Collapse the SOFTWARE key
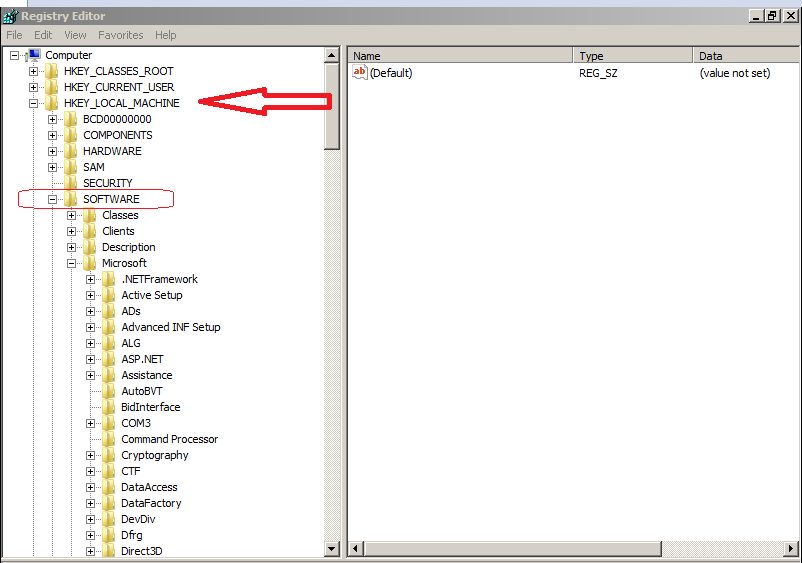This screenshot has height=563, width=802. 52,199
